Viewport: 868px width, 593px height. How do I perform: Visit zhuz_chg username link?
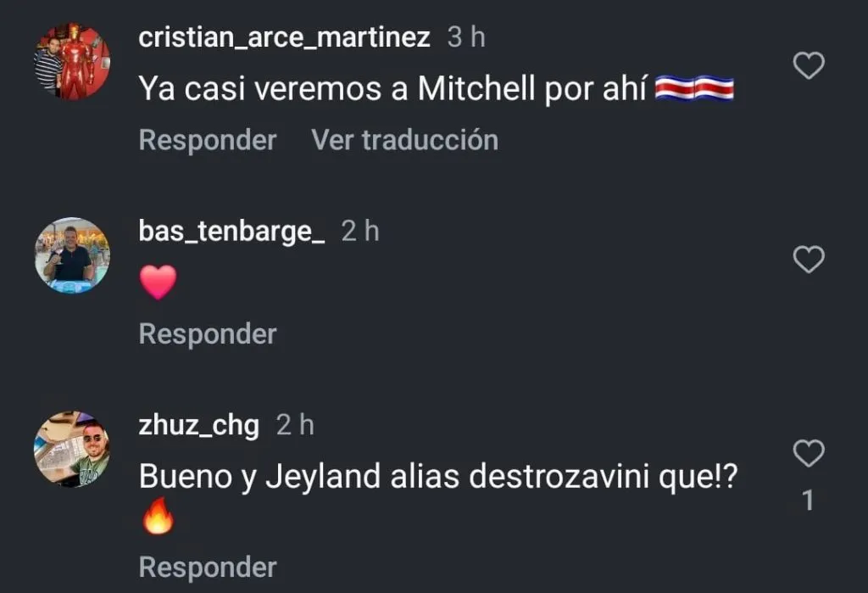pyautogui.click(x=198, y=426)
